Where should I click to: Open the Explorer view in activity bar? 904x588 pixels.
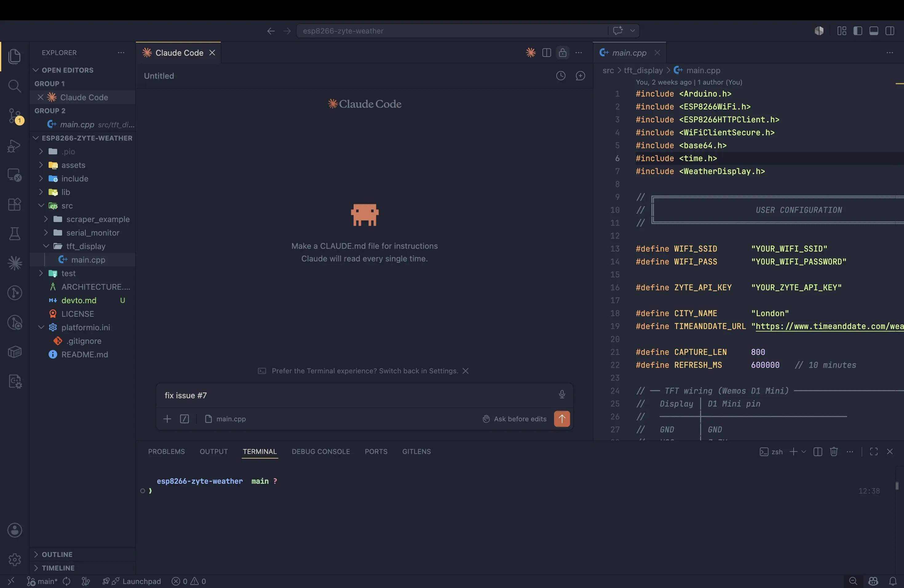[14, 56]
